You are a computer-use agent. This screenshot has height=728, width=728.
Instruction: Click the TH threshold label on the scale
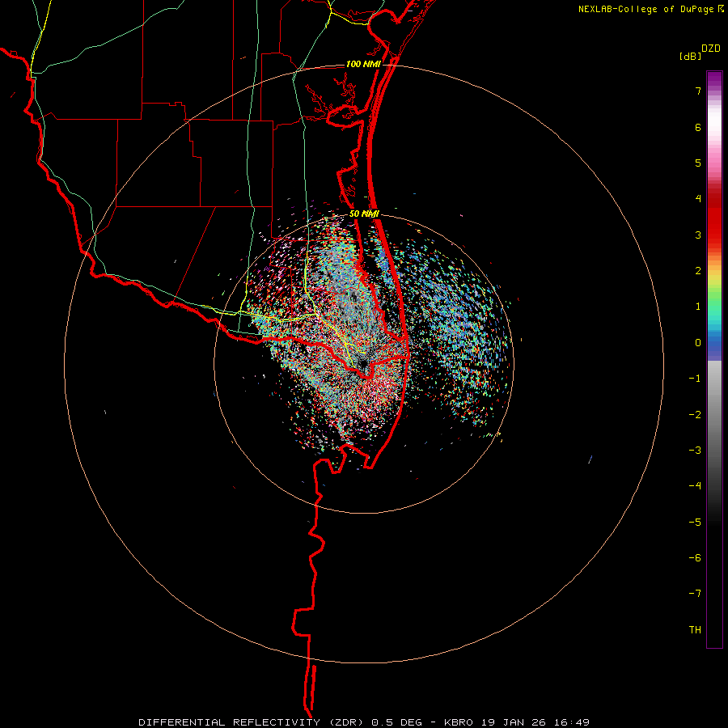[695, 630]
